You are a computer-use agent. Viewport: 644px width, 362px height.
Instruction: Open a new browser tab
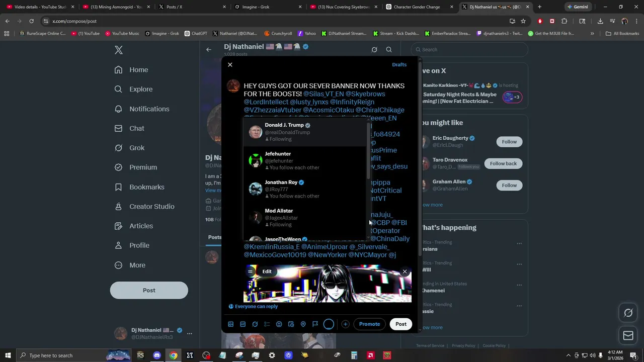click(539, 7)
